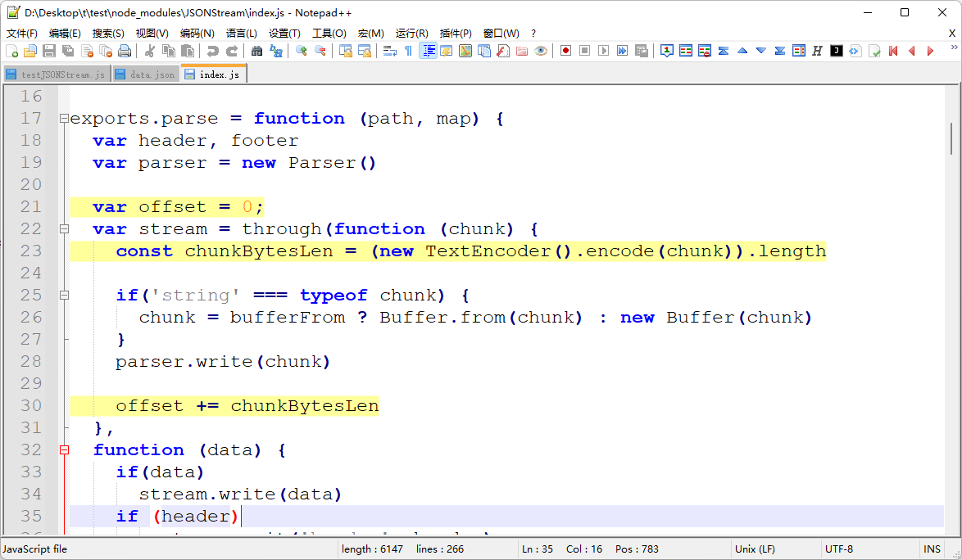
Task: Open the 文件(F) menu
Action: (21, 33)
